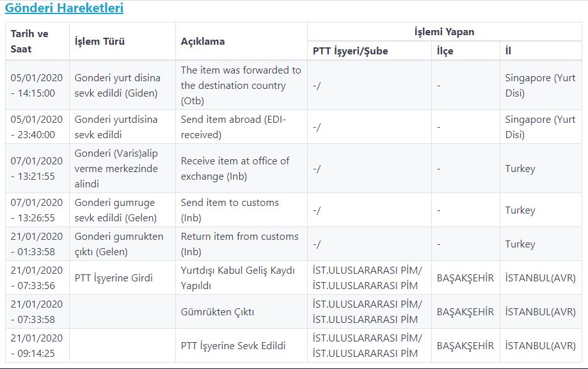Click 'PTT İşyerine Sevk Edildi' cell
The image size is (588, 369).
click(241, 345)
